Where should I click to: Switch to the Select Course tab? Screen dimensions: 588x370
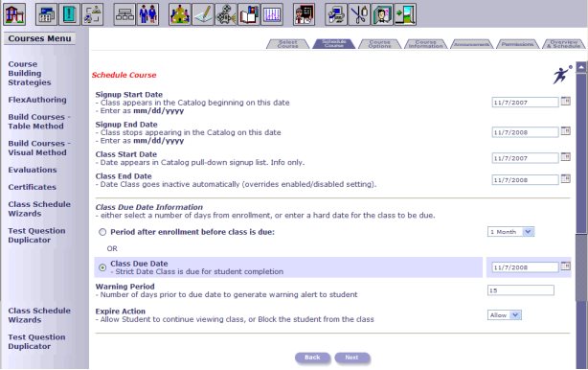pyautogui.click(x=287, y=44)
